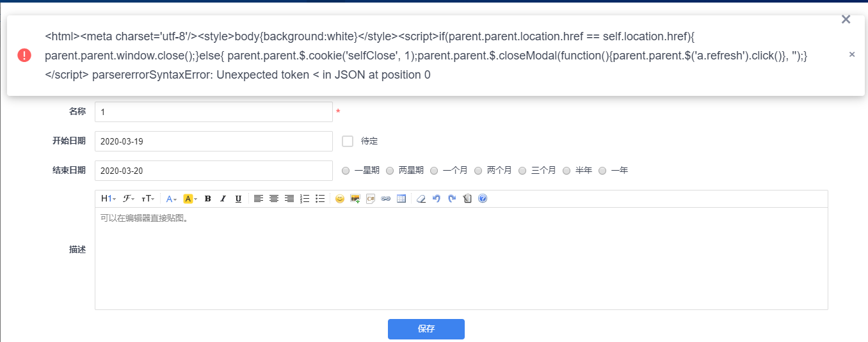
Task: Select the 两个月 radio option
Action: [x=478, y=171]
